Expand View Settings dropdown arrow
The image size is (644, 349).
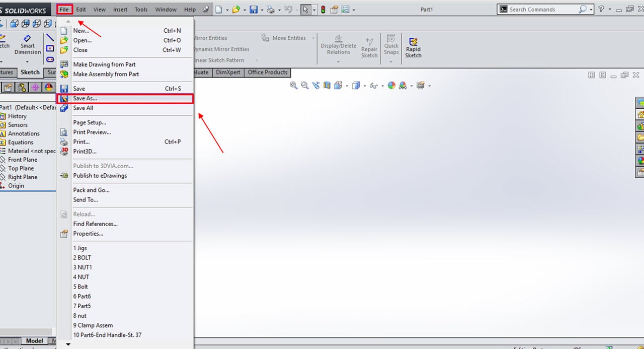coord(429,86)
